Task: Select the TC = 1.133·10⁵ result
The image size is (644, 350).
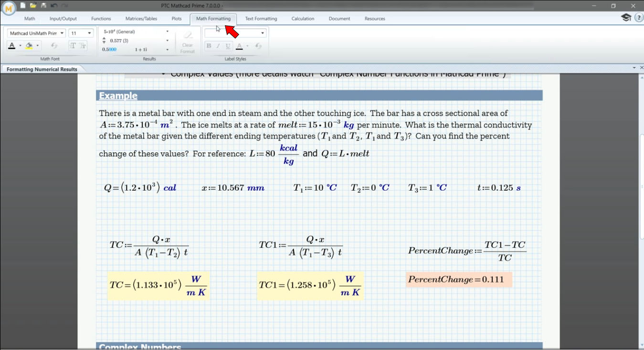Action: [158, 286]
